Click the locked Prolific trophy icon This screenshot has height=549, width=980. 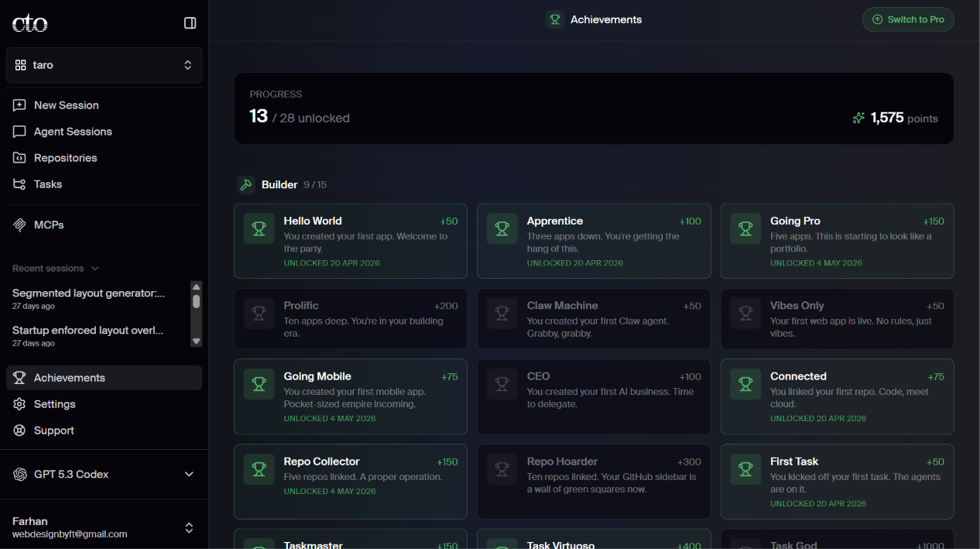(259, 313)
